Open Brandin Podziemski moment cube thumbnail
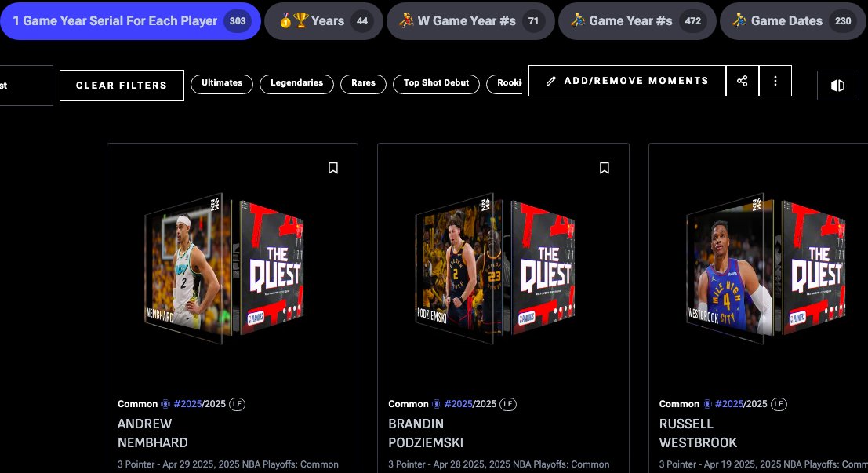 496,268
